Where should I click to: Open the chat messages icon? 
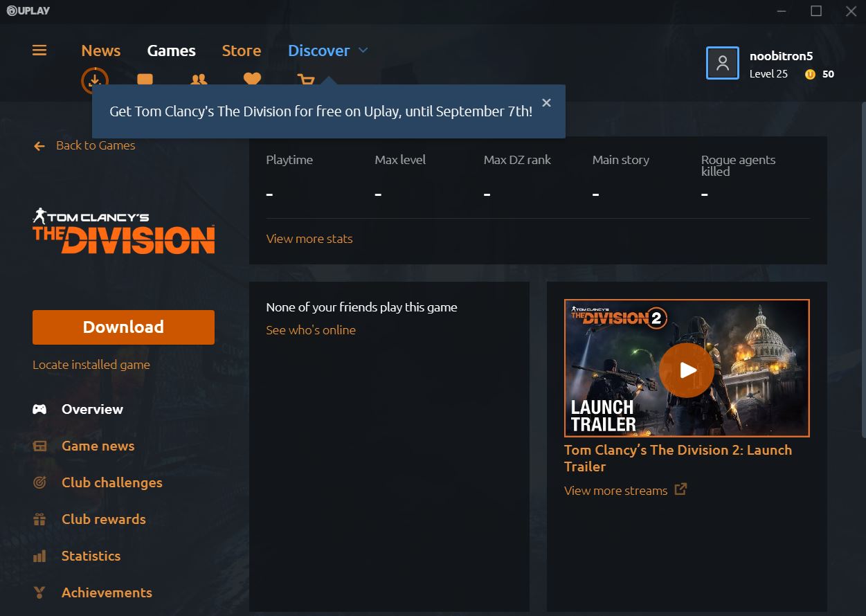(x=145, y=79)
